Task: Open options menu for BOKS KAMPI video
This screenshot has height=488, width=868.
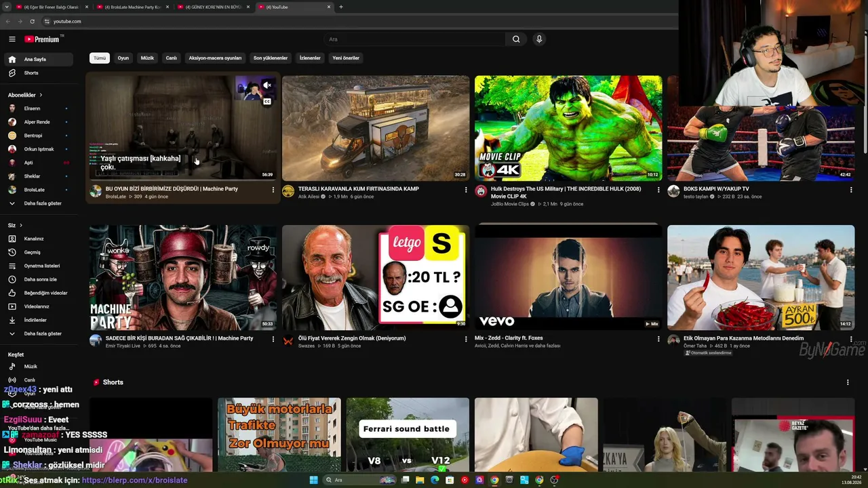Action: click(x=851, y=190)
